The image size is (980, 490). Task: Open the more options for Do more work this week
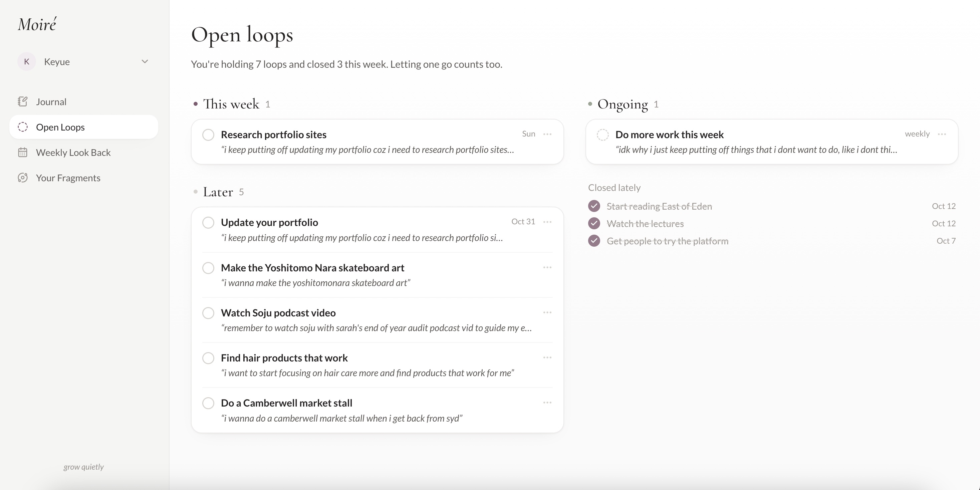942,134
